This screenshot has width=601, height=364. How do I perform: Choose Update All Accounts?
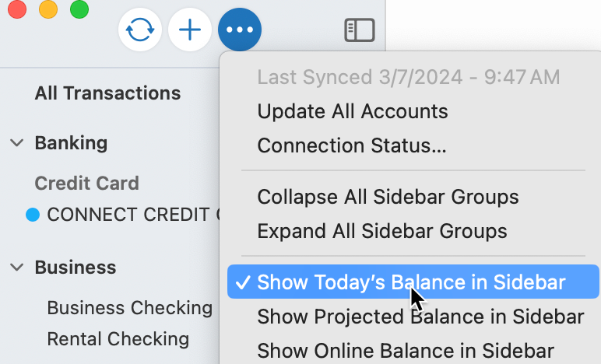(x=353, y=111)
